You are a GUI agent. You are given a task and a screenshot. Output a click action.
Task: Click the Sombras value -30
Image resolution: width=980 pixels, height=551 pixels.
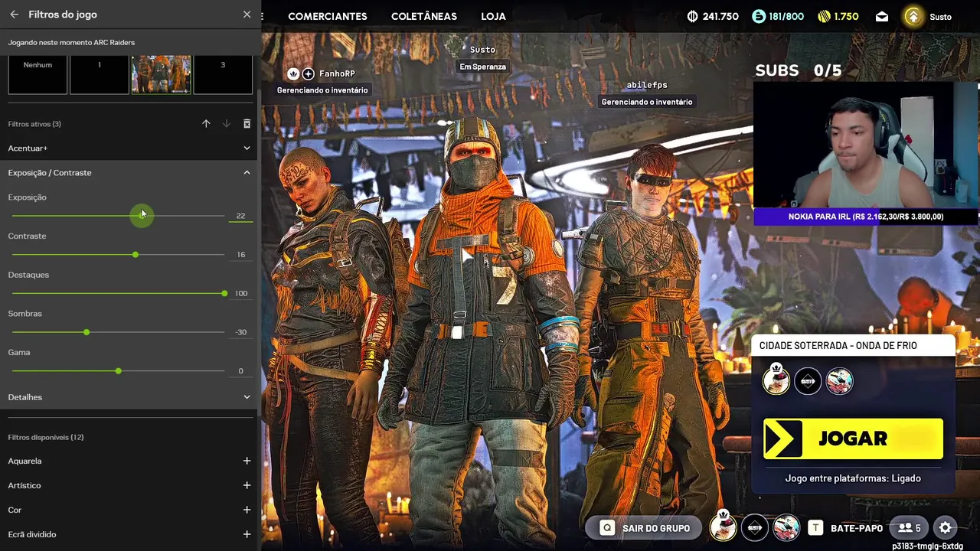tap(241, 332)
